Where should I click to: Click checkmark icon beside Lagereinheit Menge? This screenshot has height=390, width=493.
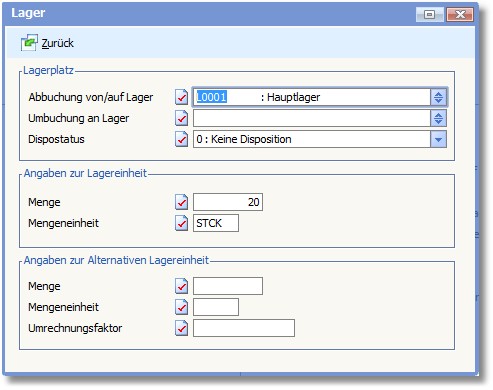tap(181, 202)
